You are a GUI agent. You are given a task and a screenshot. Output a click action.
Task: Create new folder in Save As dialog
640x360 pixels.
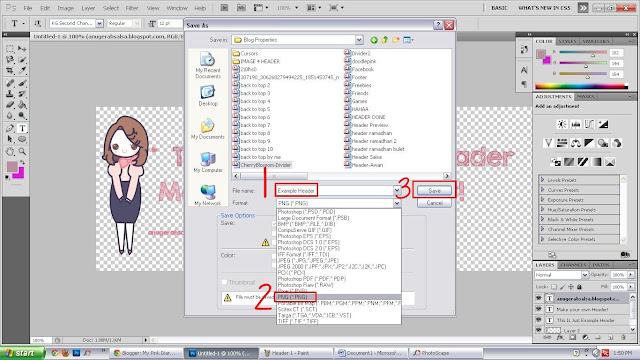point(396,40)
